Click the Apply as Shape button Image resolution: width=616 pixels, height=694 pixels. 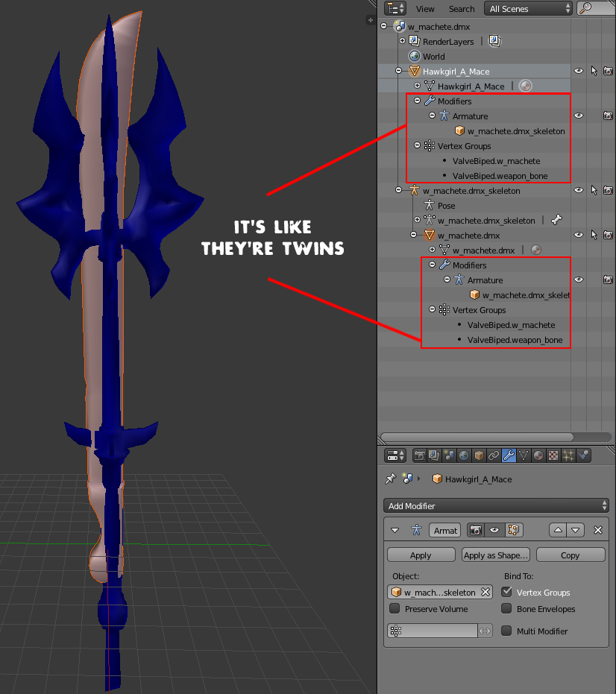[496, 555]
